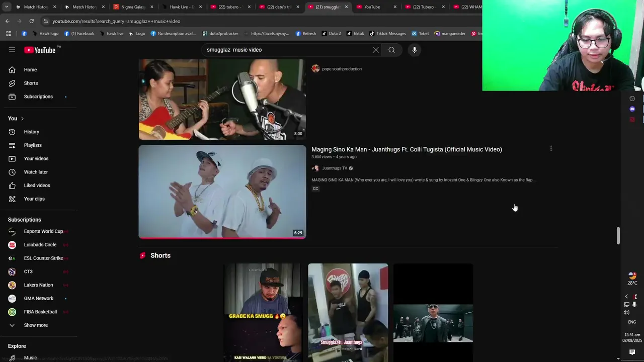Open the Hawk logo bookmark
Viewport: 644px width, 362px height.
(44, 34)
